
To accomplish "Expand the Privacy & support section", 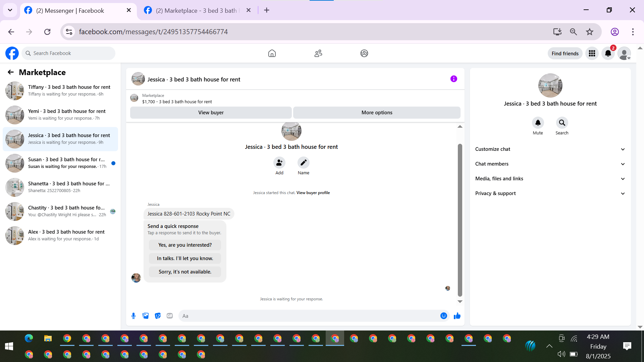I will click(x=550, y=193).
